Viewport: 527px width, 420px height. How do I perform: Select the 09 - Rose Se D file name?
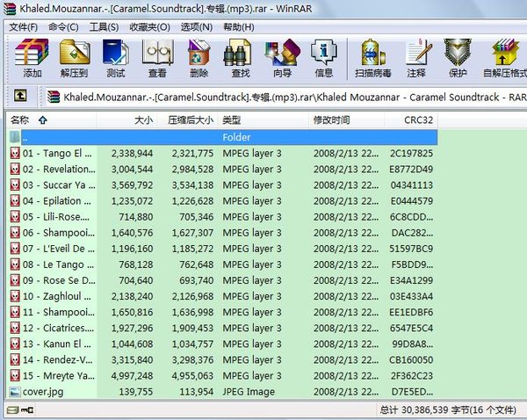tap(59, 280)
